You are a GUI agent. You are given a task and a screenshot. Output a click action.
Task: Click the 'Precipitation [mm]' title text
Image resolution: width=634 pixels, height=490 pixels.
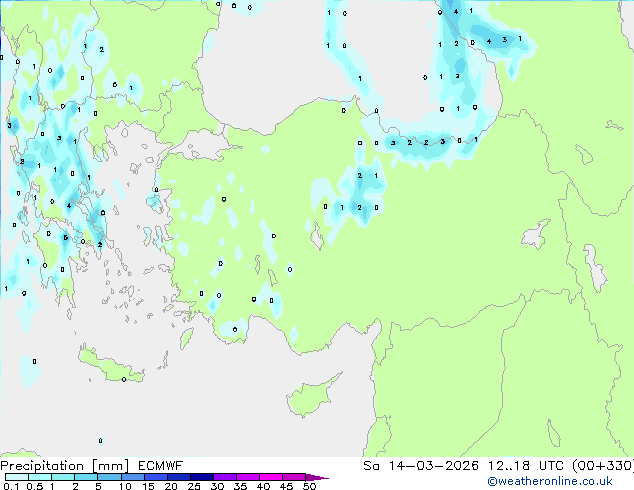(64, 466)
